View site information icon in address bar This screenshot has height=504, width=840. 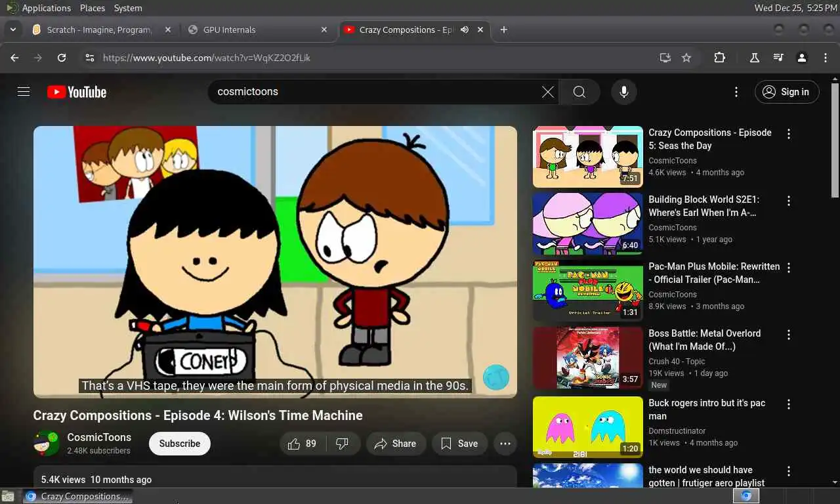pos(90,58)
